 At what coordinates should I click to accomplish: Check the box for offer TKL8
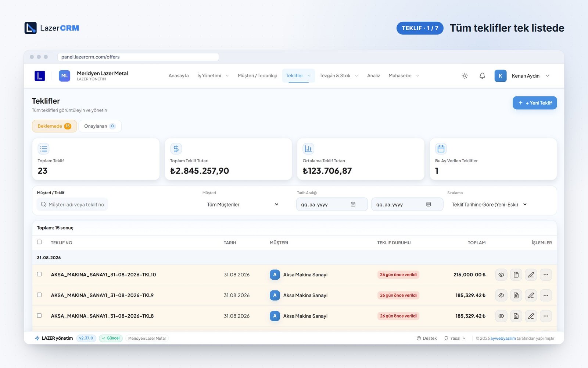(39, 315)
